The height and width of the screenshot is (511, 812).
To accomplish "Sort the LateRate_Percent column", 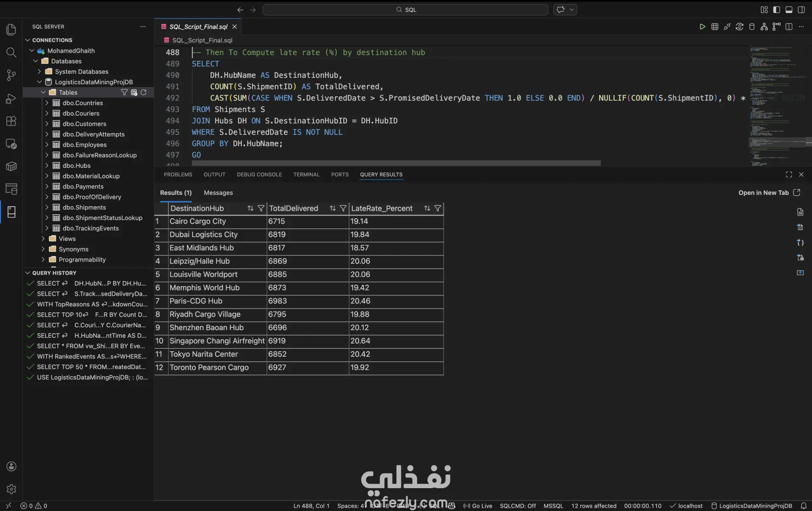I will click(427, 208).
